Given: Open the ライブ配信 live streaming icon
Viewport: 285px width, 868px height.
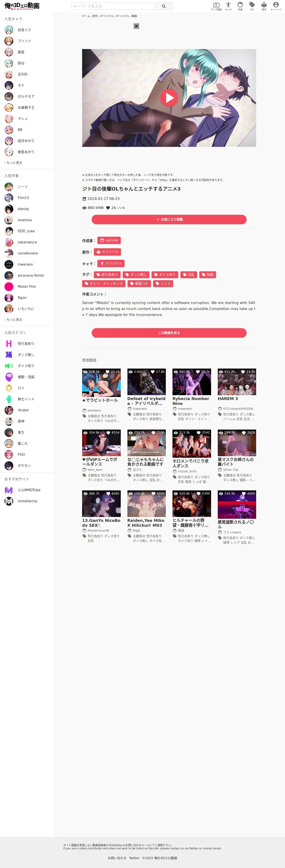Looking at the screenshot, I should pos(216,6).
